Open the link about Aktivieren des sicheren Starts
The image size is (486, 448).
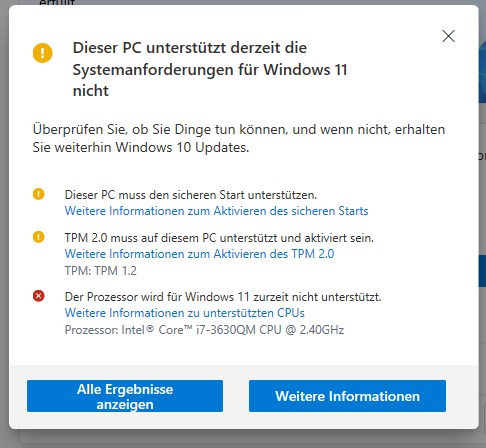pyautogui.click(x=216, y=211)
